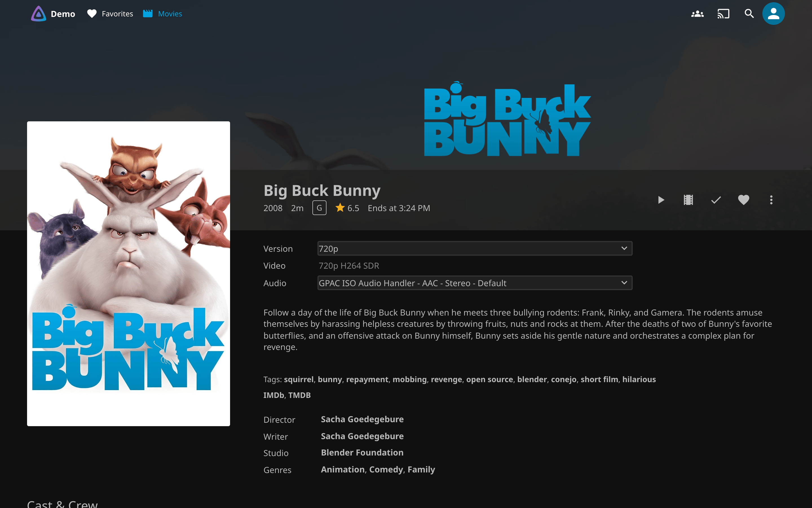Click the hilarious tag
Image resolution: width=812 pixels, height=508 pixels.
pos(639,379)
